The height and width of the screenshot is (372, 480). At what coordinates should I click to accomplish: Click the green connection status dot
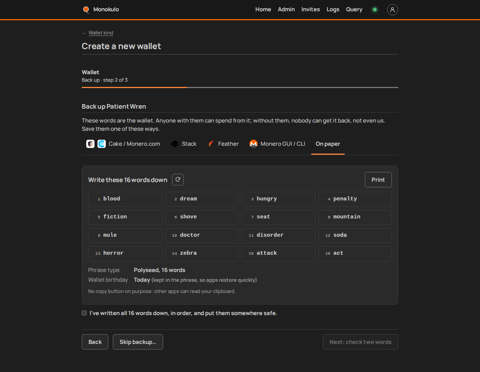tap(375, 10)
